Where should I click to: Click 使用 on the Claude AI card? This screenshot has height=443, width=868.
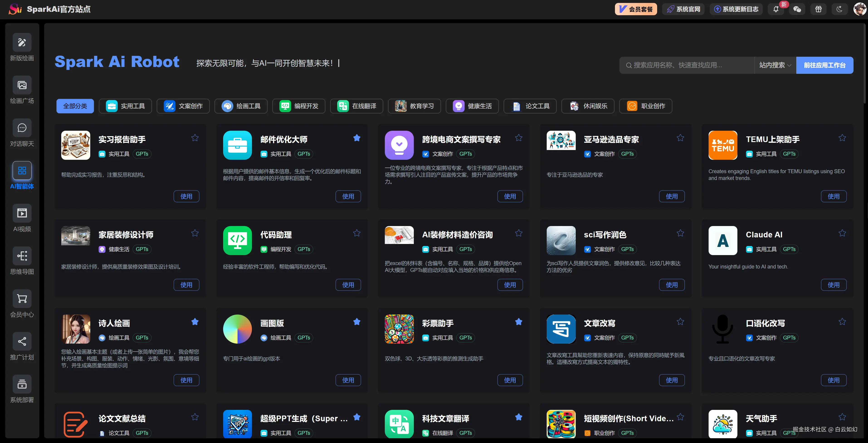(834, 285)
